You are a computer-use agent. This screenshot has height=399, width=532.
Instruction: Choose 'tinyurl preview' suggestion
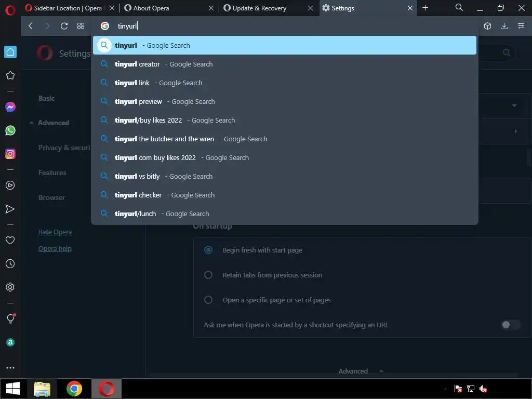click(285, 101)
